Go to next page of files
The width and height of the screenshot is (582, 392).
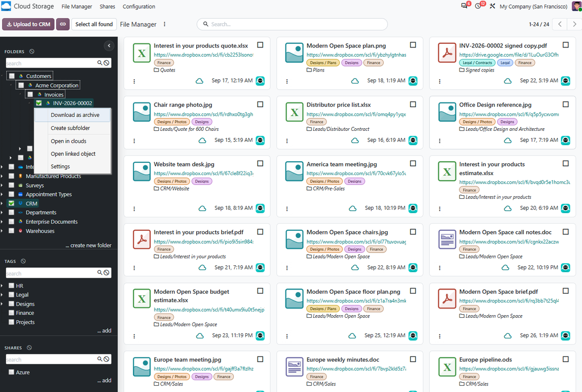point(574,24)
